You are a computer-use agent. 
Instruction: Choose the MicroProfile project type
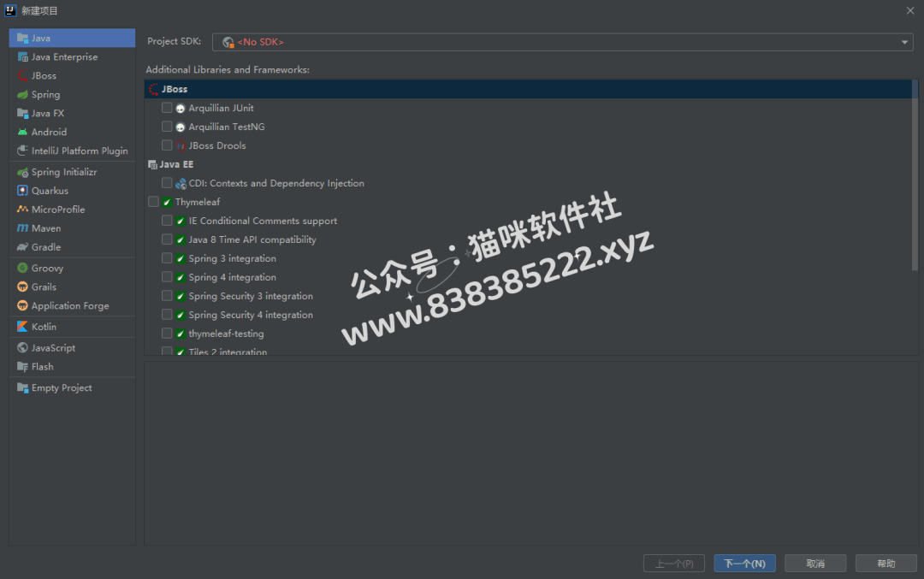(x=72, y=210)
